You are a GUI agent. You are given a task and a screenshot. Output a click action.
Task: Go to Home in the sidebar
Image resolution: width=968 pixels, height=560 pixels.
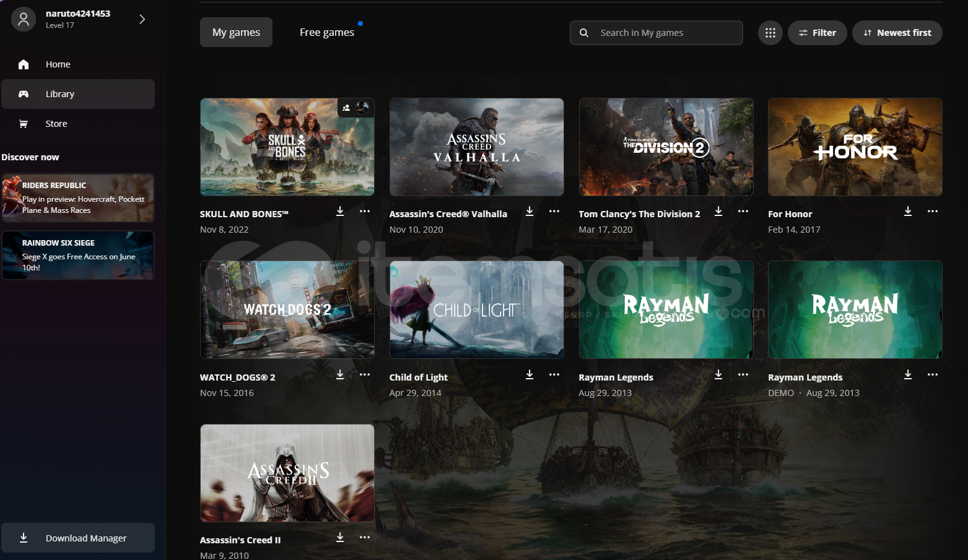78,64
